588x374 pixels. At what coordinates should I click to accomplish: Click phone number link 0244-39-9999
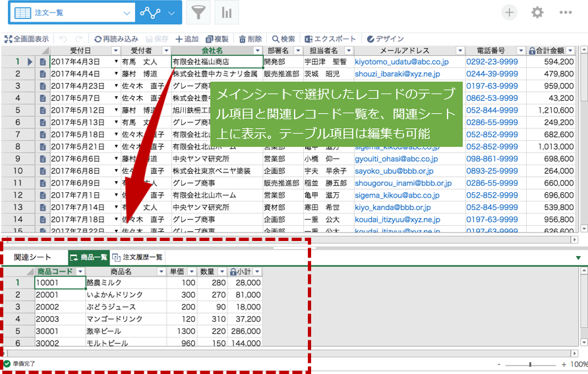[492, 74]
